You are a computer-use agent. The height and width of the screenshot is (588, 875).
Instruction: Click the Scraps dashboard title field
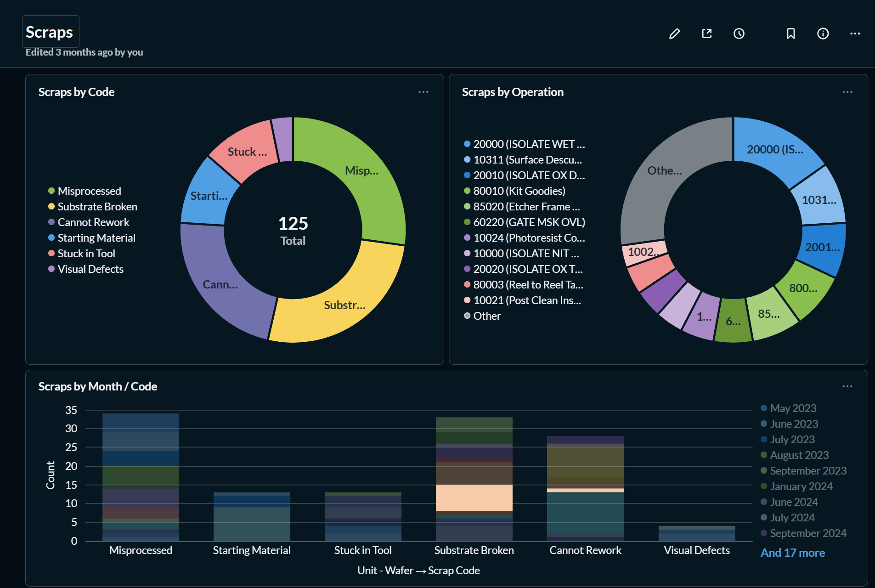[51, 32]
